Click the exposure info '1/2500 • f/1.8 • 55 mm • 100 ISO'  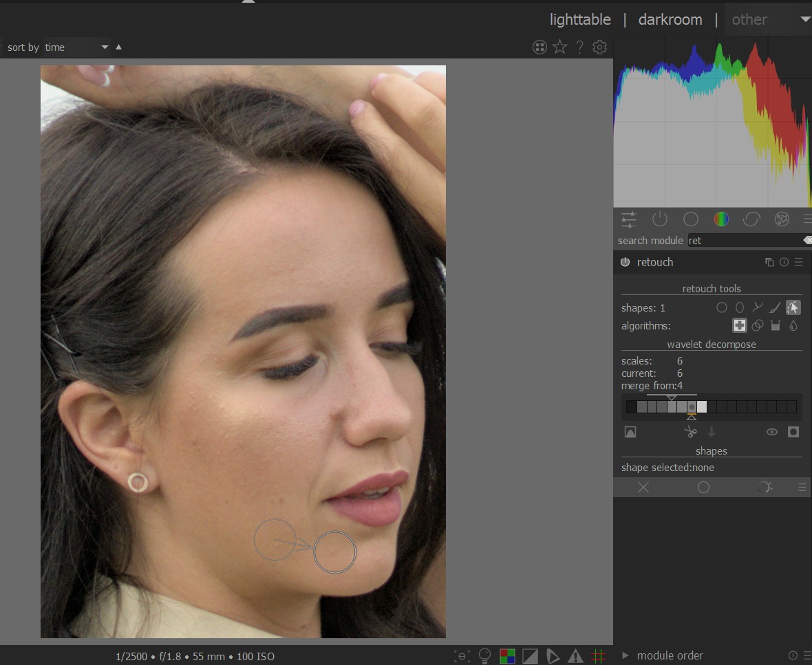coord(195,656)
